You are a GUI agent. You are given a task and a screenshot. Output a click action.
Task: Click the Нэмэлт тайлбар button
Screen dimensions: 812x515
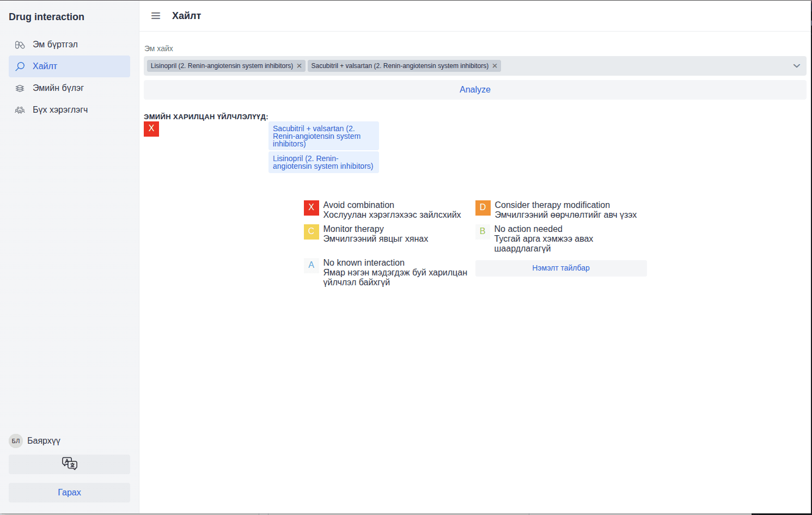[561, 268]
